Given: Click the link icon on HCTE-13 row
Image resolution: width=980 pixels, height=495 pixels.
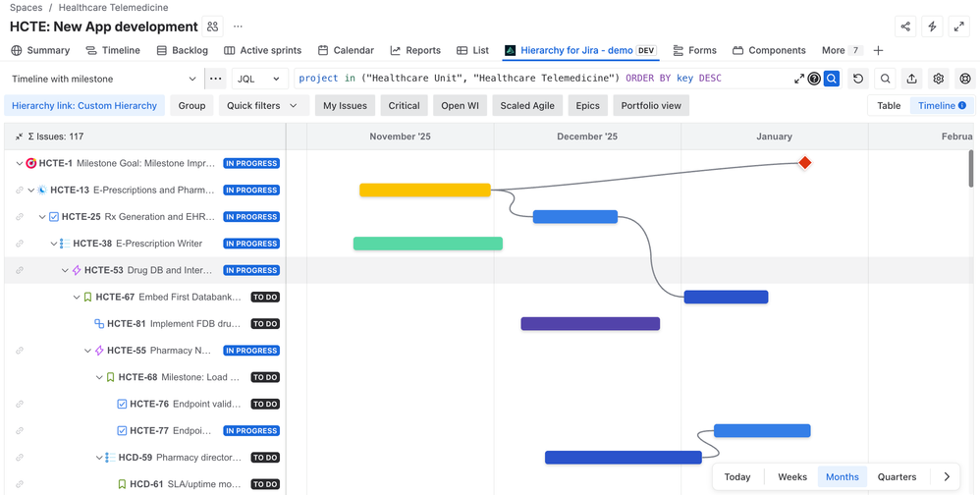Looking at the screenshot, I should click(x=20, y=190).
